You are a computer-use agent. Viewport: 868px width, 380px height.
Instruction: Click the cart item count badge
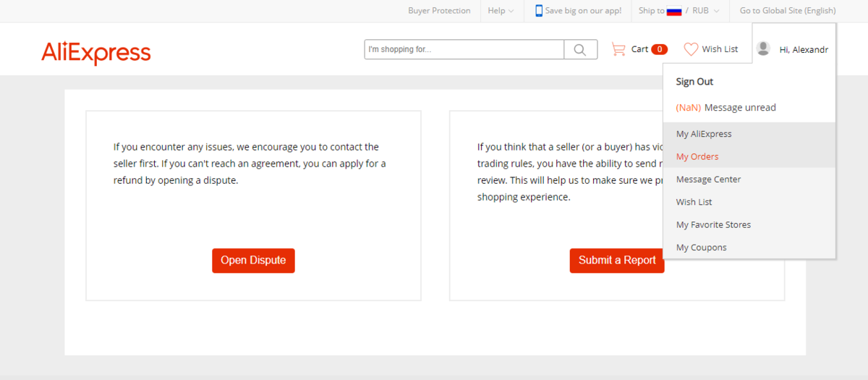659,49
